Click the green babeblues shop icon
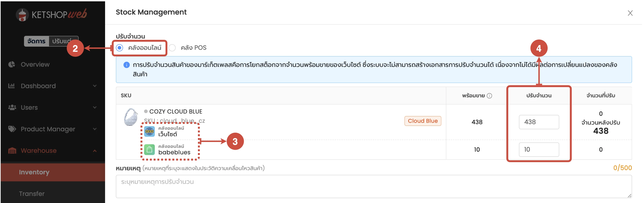644x203 pixels. pyautogui.click(x=150, y=150)
